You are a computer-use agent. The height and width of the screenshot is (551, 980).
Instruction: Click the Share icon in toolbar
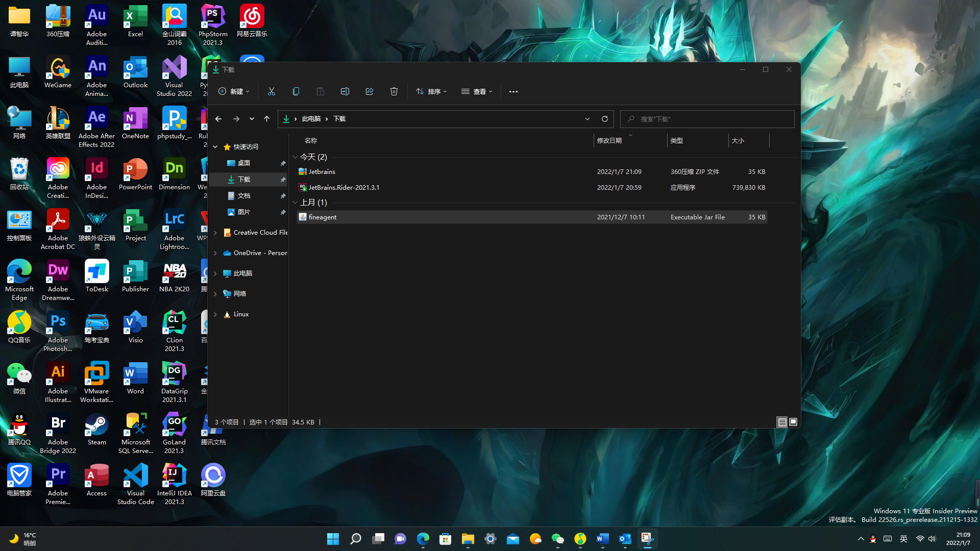[x=369, y=91]
